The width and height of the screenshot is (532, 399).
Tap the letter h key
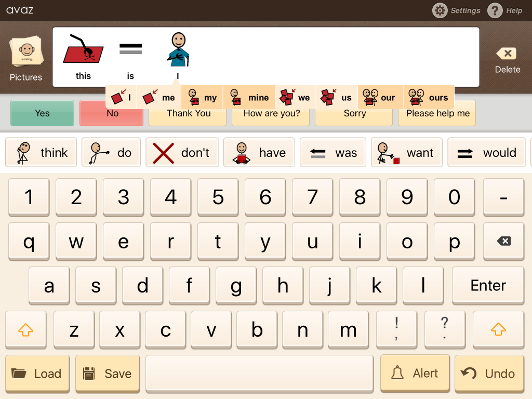pyautogui.click(x=283, y=285)
